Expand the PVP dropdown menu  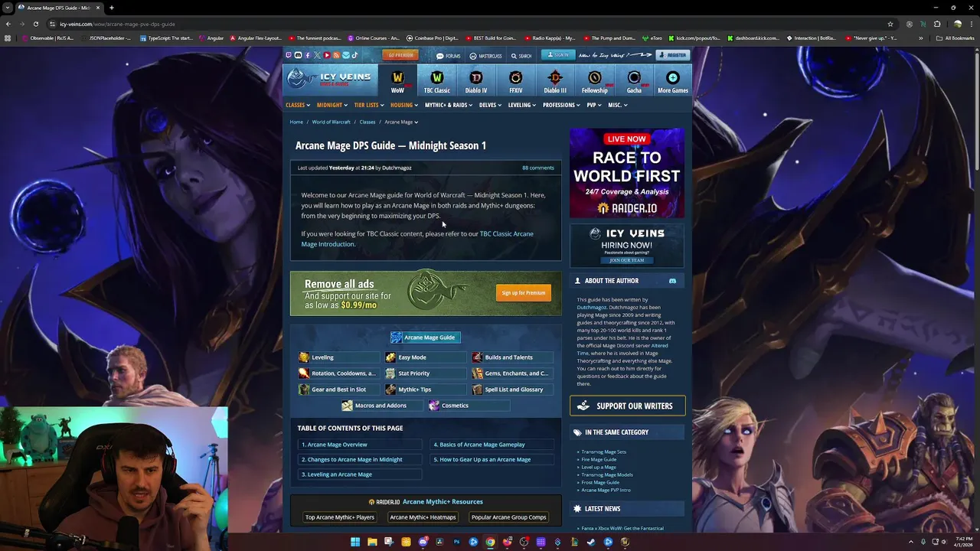pos(594,105)
